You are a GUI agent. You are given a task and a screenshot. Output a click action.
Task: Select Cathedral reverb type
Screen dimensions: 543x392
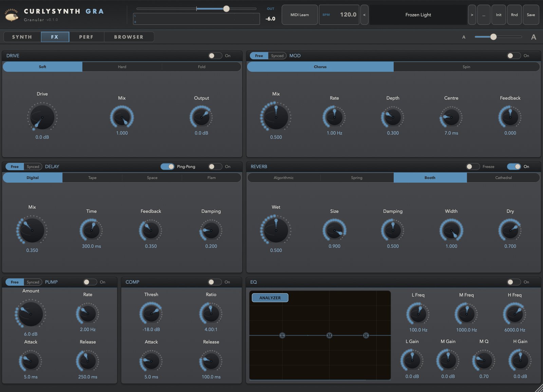coord(503,178)
